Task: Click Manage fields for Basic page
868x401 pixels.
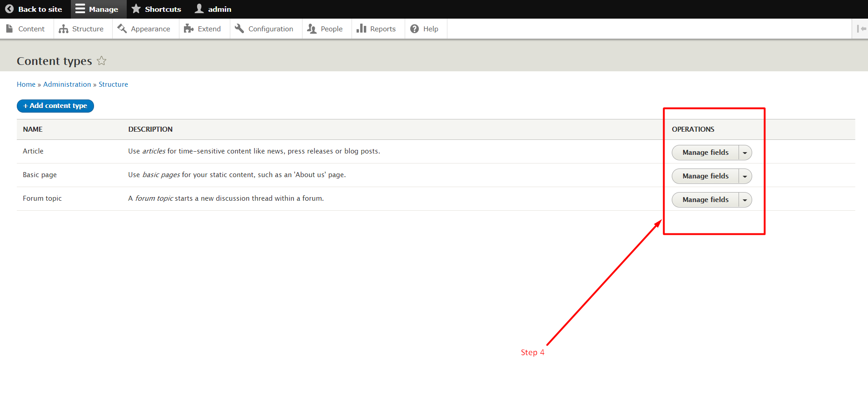Action: click(x=705, y=176)
